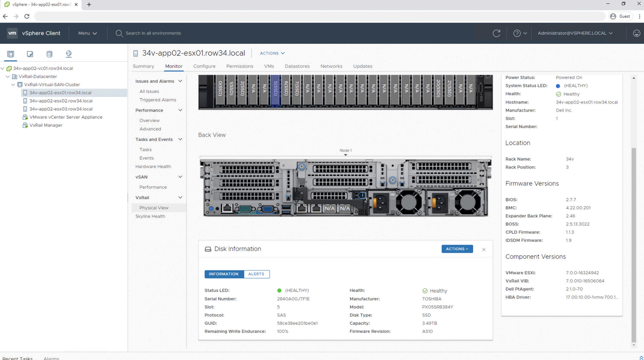Collapse the Issues and Alarms section
The image size is (644, 360).
[x=180, y=81]
